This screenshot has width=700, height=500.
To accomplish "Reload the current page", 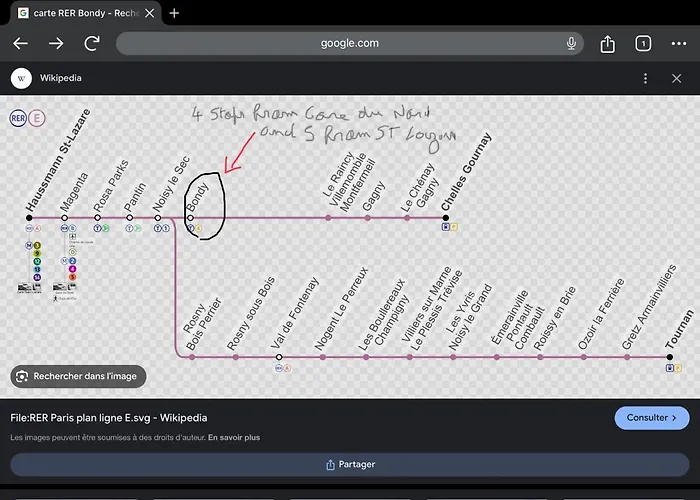I will [x=92, y=43].
